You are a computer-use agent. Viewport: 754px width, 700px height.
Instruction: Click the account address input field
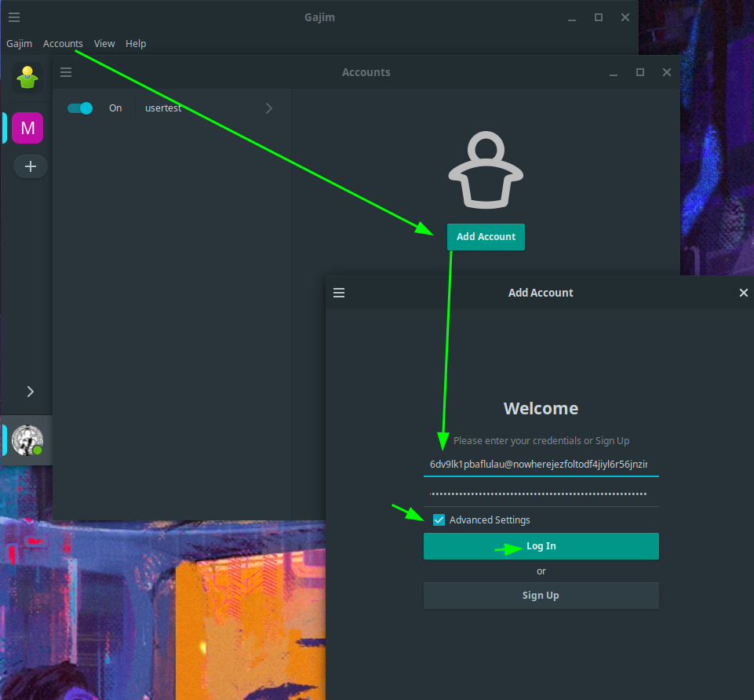pos(541,465)
